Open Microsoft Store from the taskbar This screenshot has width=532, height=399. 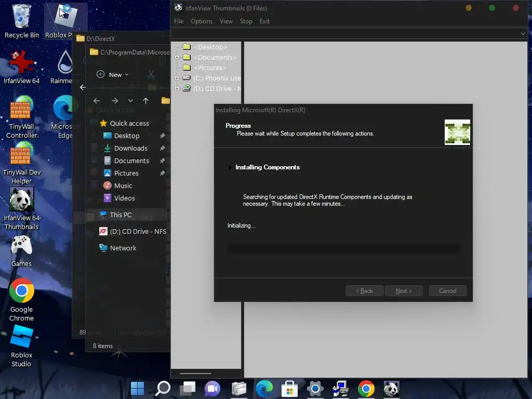289,388
